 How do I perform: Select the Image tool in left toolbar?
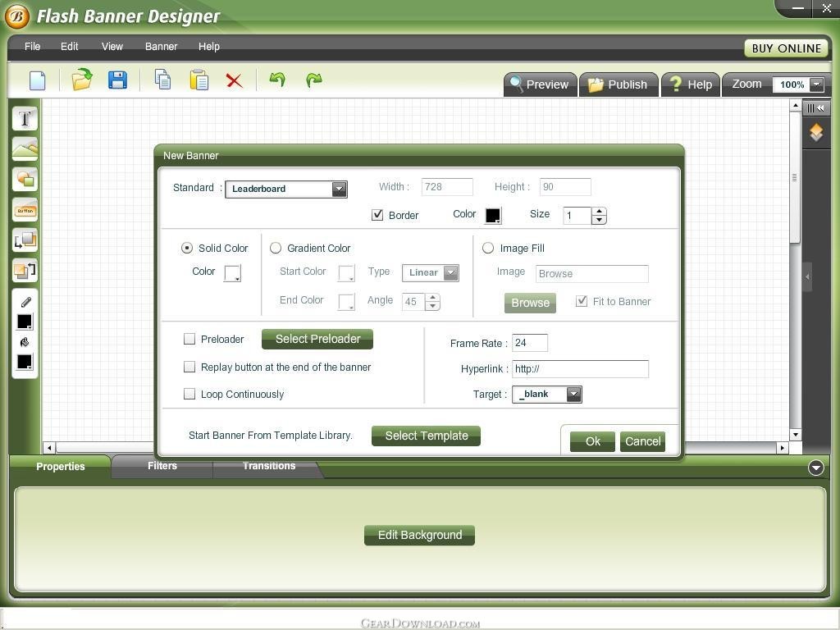tap(25, 149)
